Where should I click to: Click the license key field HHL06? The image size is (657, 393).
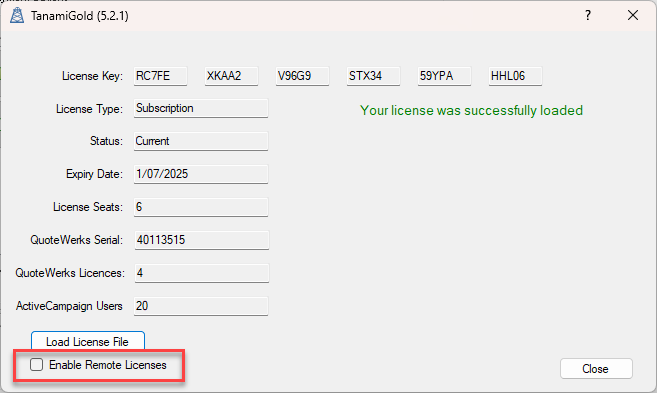(x=515, y=76)
